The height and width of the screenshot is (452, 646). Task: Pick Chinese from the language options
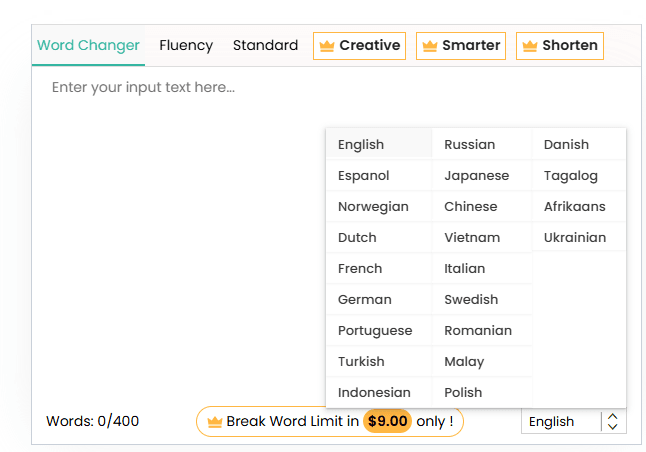point(470,207)
